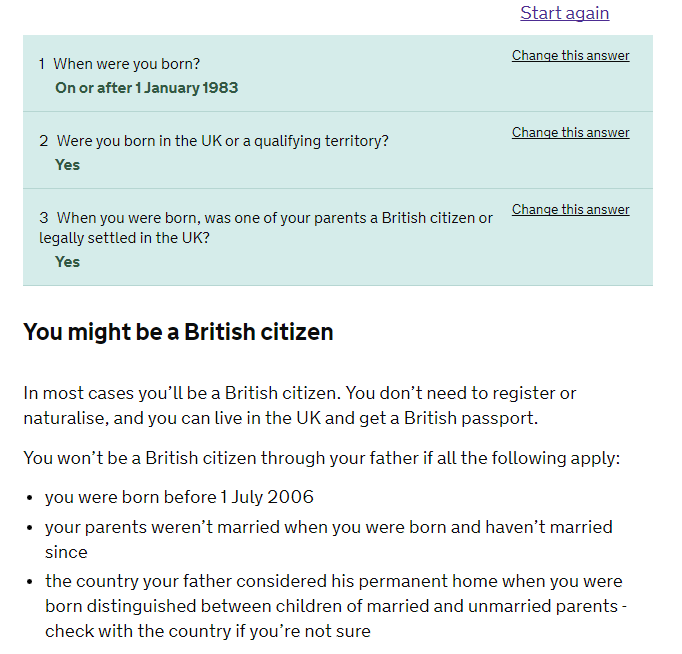Click the Start again link
The width and height of the screenshot is (682, 654).
564,13
